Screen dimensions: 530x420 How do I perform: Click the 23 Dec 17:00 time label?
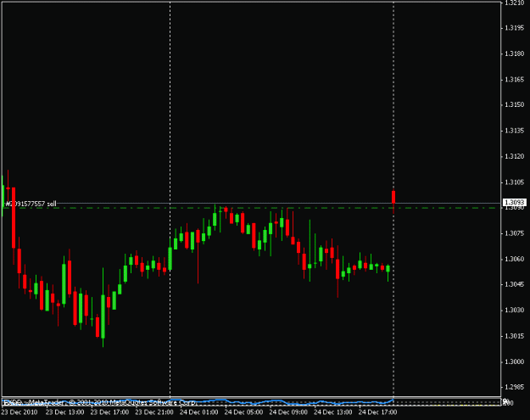[109, 412]
